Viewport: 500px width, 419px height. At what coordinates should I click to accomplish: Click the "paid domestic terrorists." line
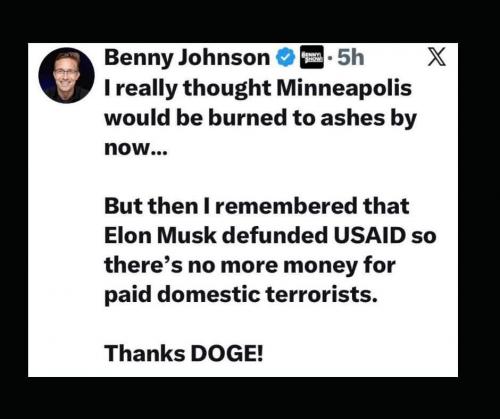(241, 295)
